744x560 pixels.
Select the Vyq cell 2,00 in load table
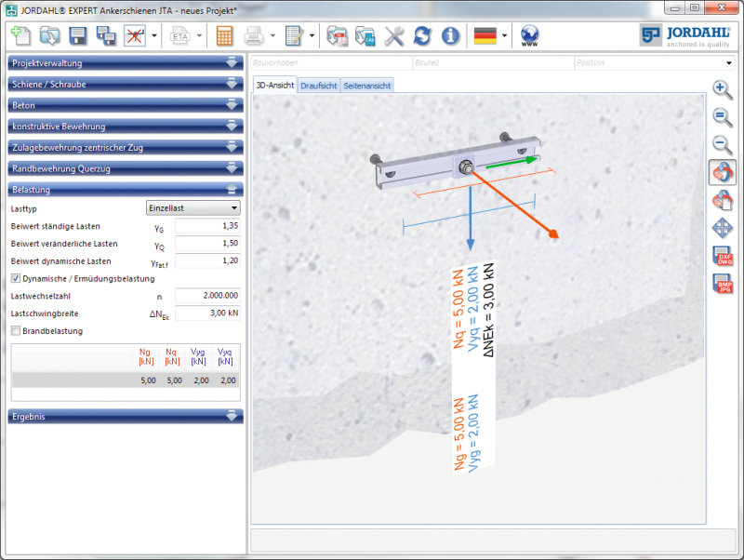point(227,380)
